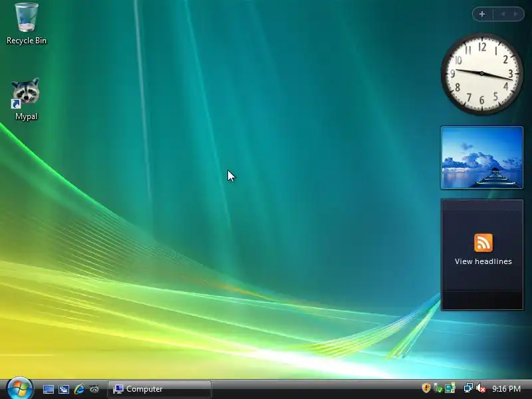Click Switch between windows quick launch icon
This screenshot has width=532, height=399.
[63, 389]
